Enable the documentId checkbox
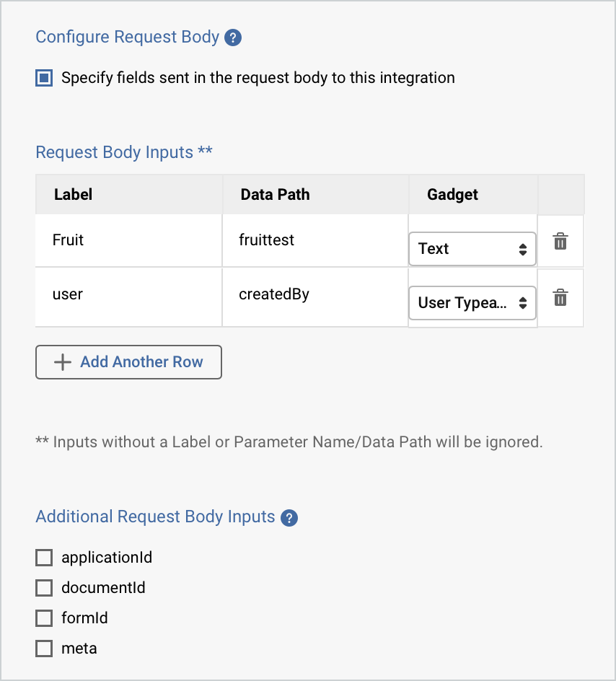 coord(43,588)
